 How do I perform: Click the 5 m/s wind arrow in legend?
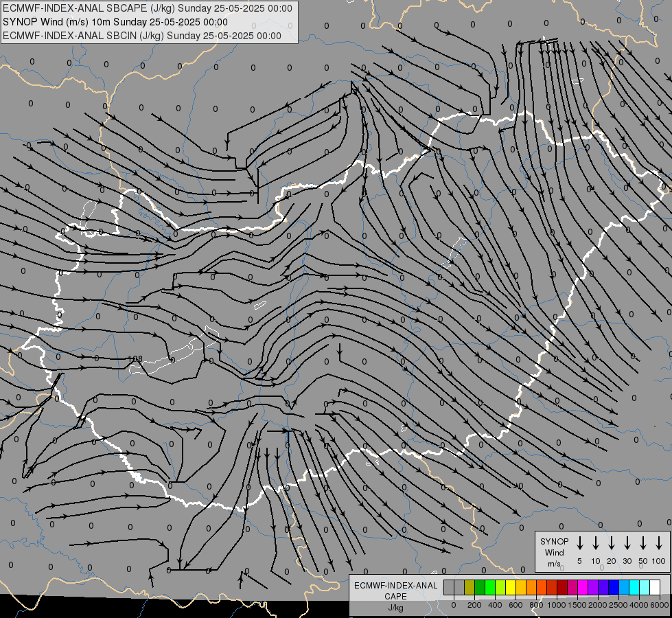579,543
